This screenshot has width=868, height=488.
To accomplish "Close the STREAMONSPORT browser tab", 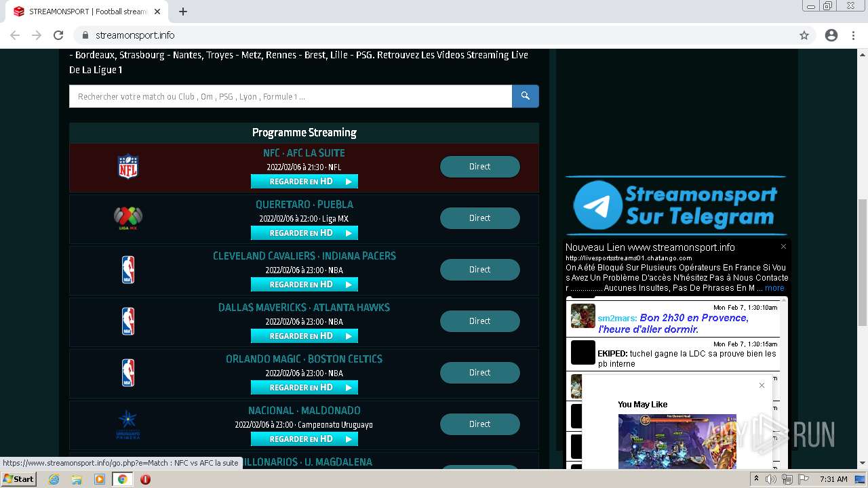I will tap(157, 12).
